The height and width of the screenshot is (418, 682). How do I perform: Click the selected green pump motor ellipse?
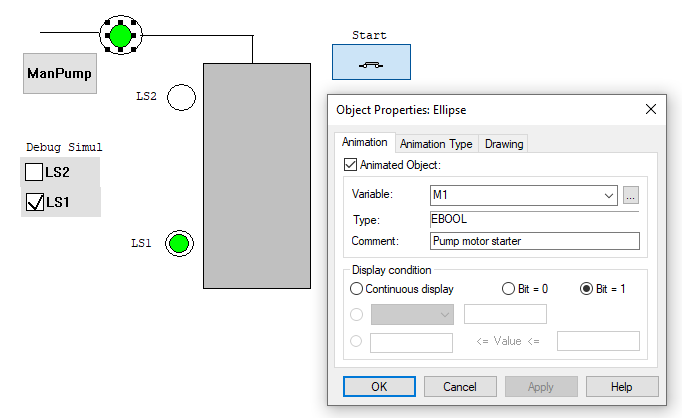121,36
